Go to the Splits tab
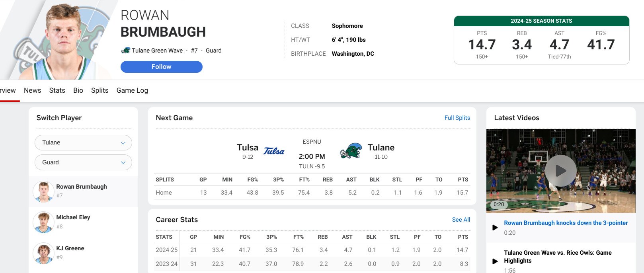 pyautogui.click(x=100, y=90)
